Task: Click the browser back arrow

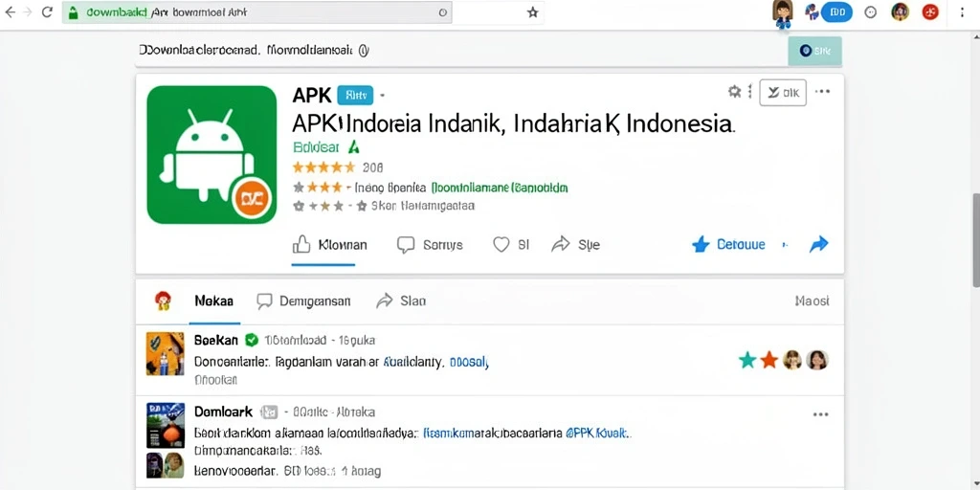Action: (x=10, y=11)
